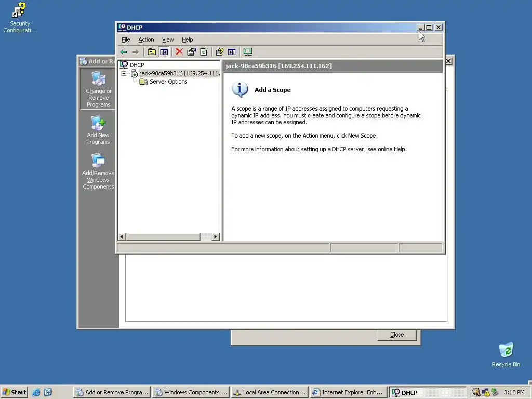Switch to Add or Remove Programs taskbar button

coord(112,392)
